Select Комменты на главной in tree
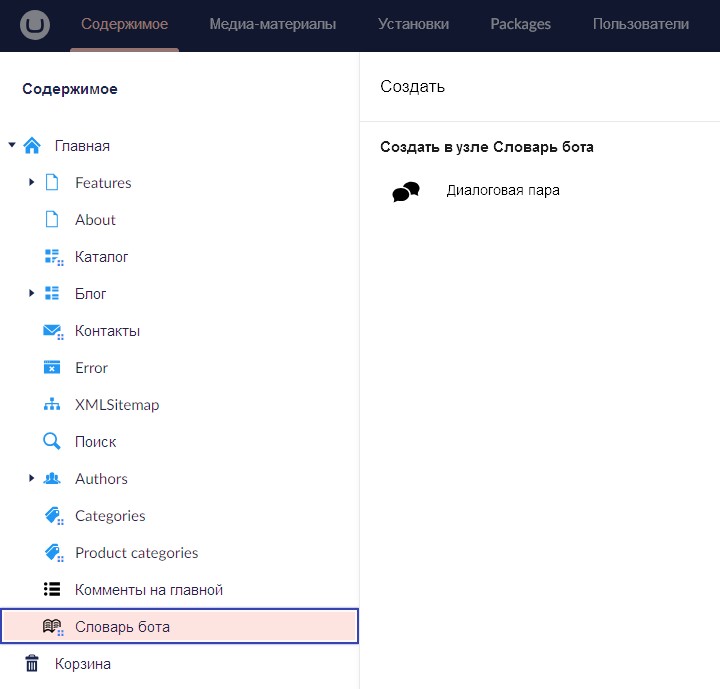720x689 pixels. tap(148, 590)
